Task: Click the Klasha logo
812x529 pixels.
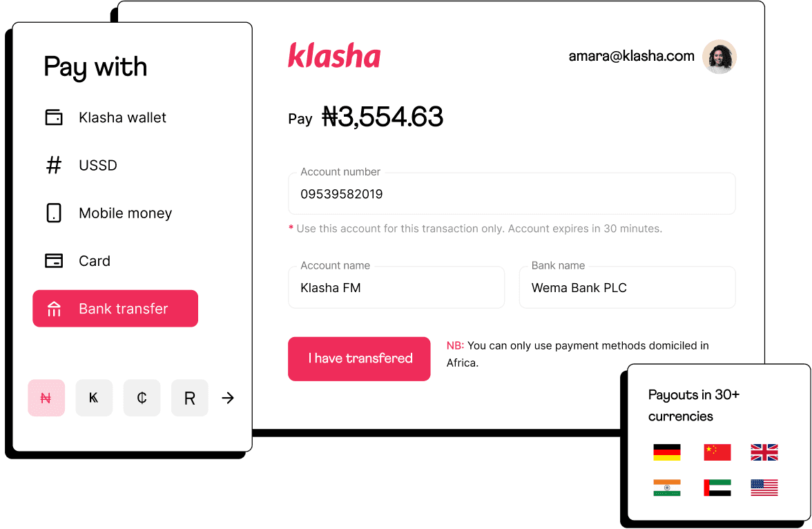Action: coord(334,56)
